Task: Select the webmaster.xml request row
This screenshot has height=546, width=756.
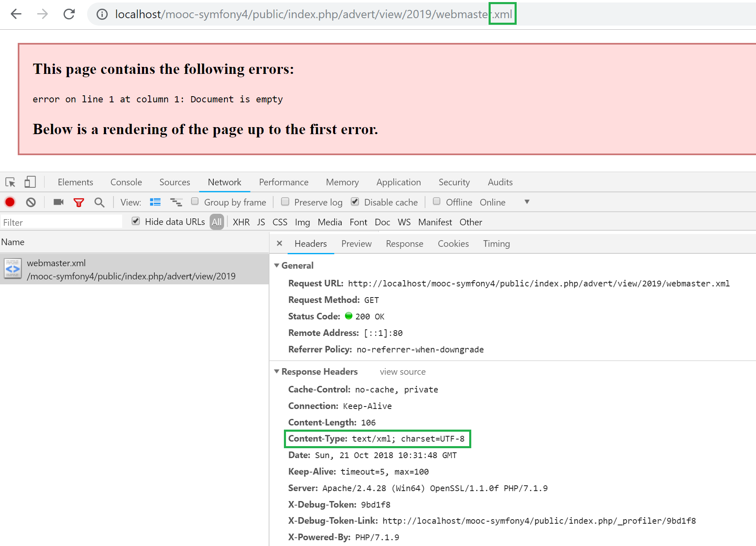Action: (x=135, y=269)
